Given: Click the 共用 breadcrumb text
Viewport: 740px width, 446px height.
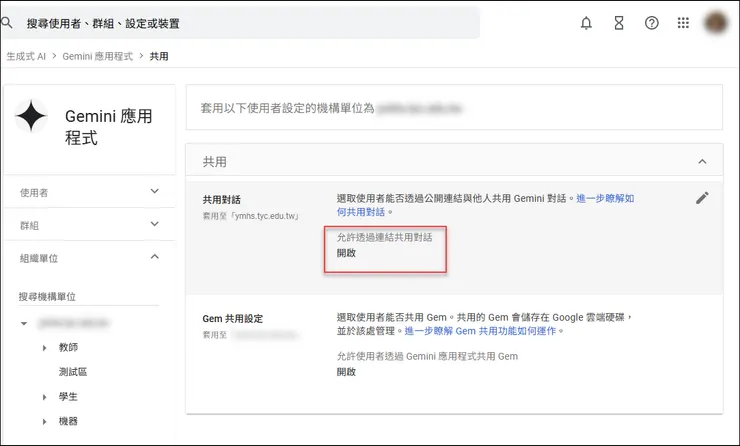Looking at the screenshot, I should [159, 56].
